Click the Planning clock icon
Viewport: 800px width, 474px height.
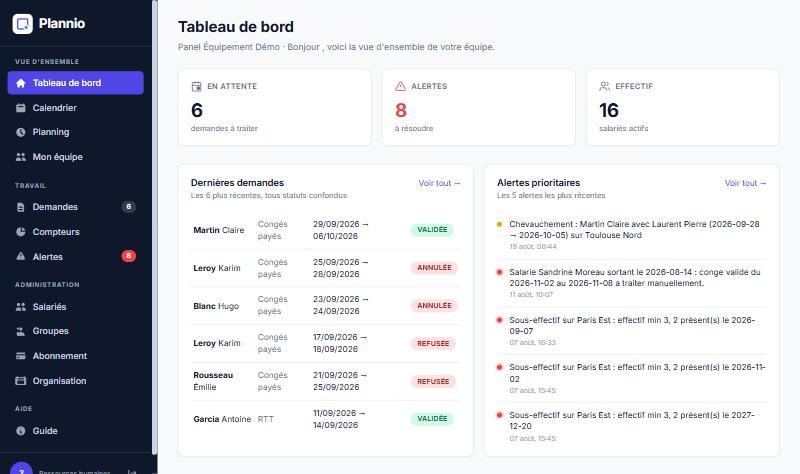[x=20, y=132]
